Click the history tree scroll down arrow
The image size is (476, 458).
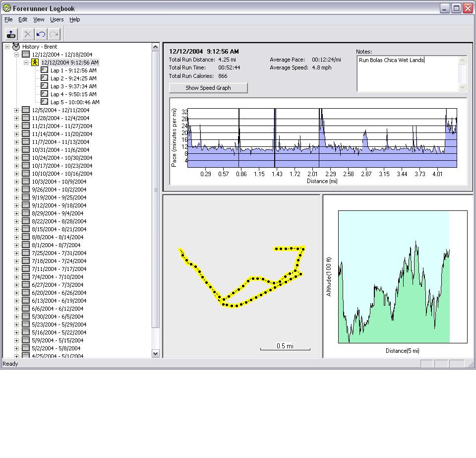(155, 353)
